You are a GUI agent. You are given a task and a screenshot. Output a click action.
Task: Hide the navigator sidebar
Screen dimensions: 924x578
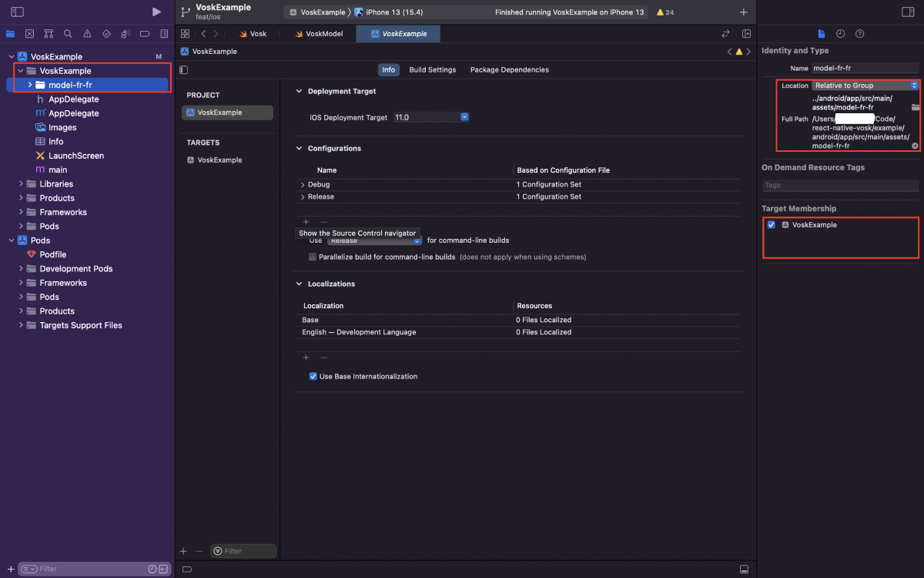[x=17, y=12]
